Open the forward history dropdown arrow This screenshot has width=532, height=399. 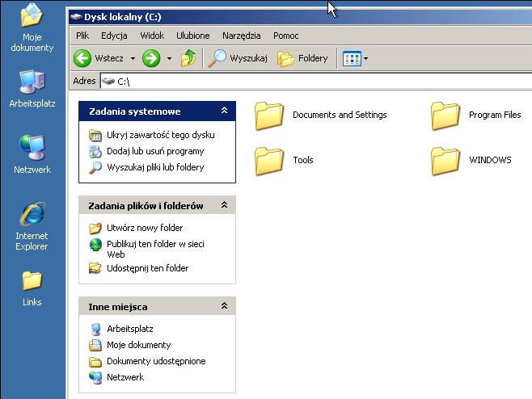[169, 58]
